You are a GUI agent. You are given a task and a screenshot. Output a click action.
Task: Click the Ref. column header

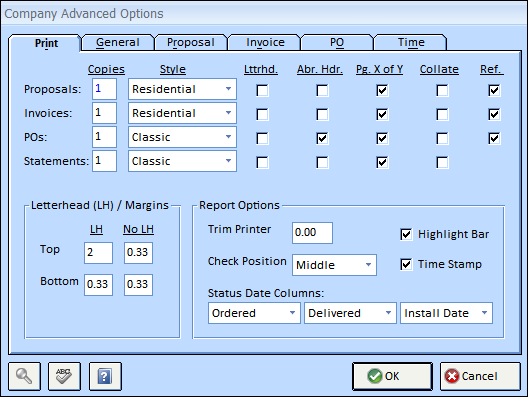pos(491,69)
